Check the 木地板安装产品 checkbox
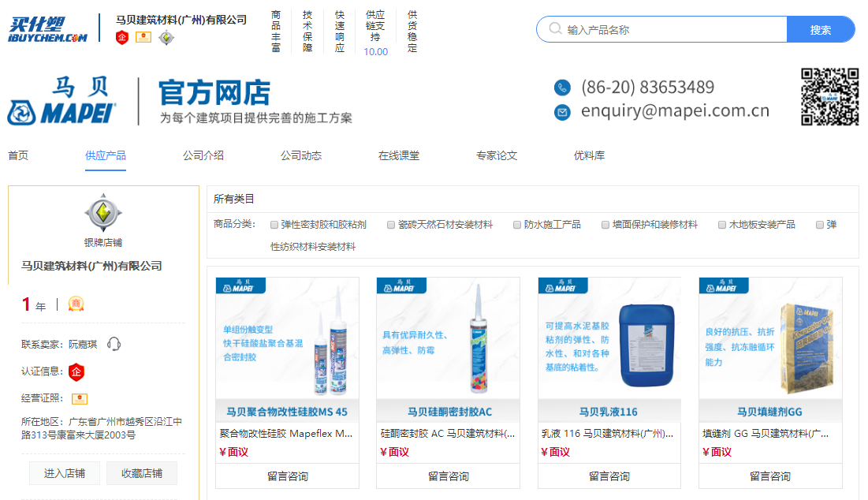The image size is (868, 500). [x=722, y=225]
